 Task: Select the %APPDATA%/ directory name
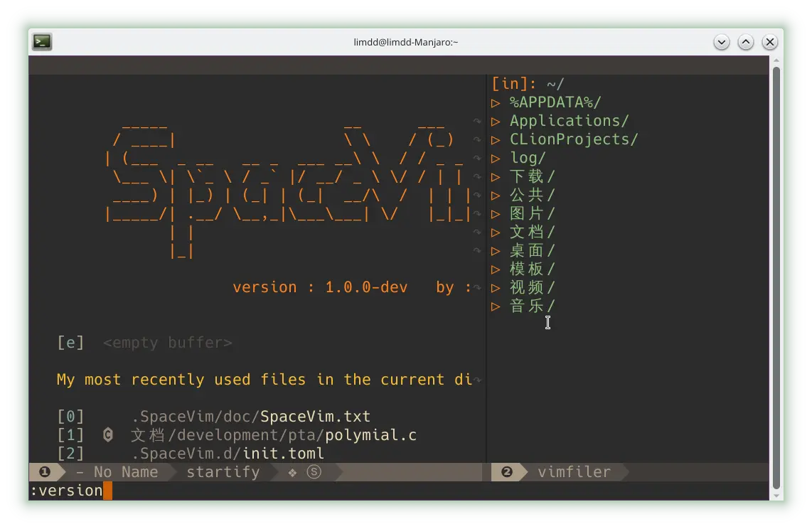click(555, 102)
